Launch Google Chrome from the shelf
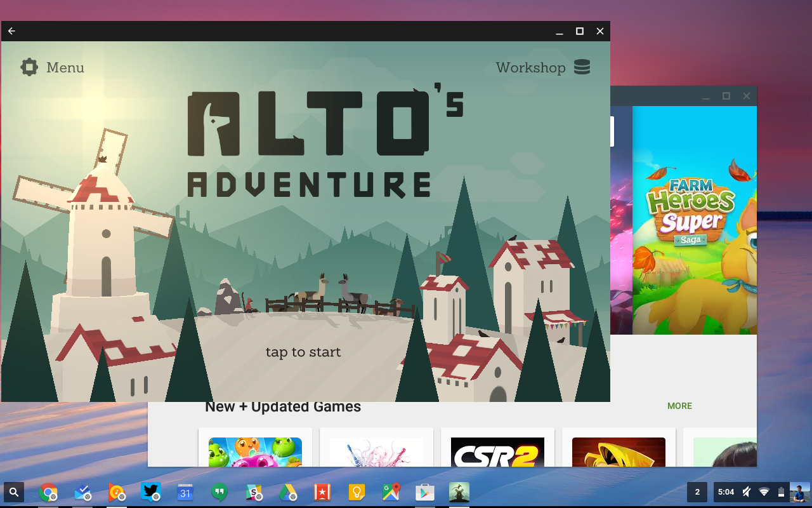This screenshot has height=508, width=812. 48,492
